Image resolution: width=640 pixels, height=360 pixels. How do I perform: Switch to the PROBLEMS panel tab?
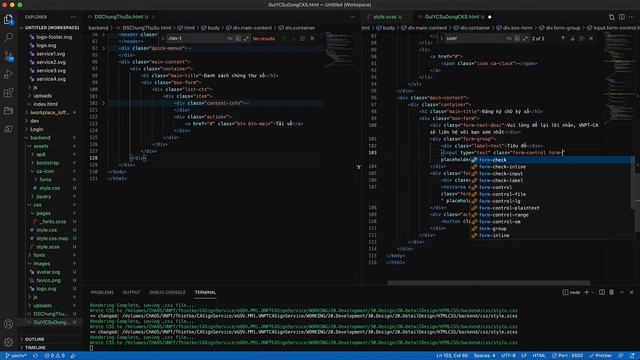point(102,292)
